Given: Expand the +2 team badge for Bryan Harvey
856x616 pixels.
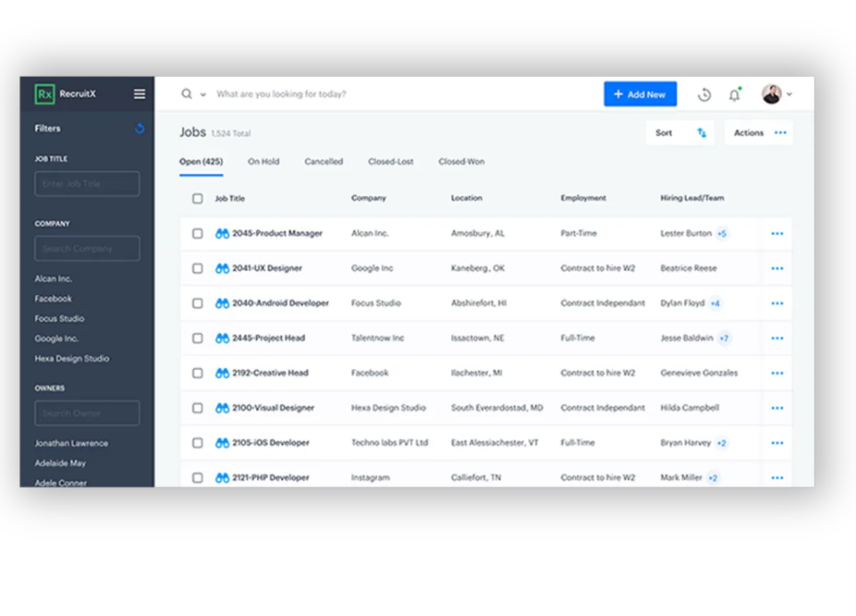Looking at the screenshot, I should point(721,443).
